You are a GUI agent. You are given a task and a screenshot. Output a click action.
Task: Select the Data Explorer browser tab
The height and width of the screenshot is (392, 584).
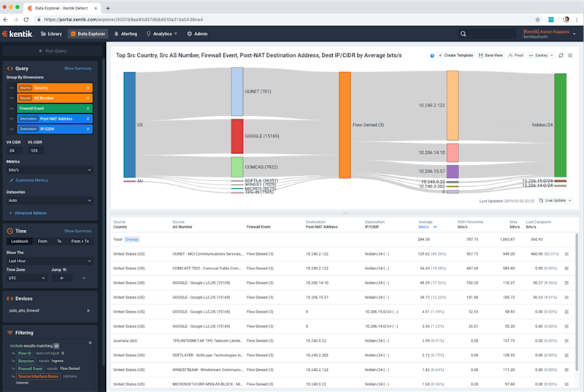62,8
